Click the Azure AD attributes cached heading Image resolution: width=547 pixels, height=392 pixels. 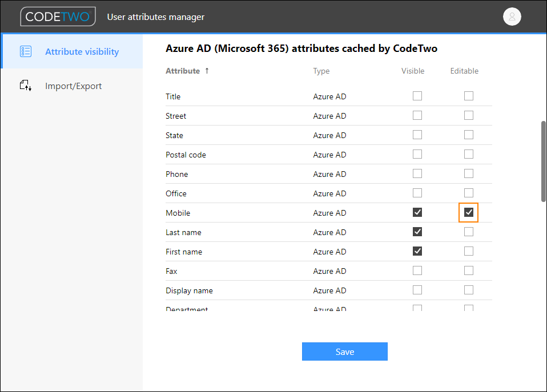(301, 48)
